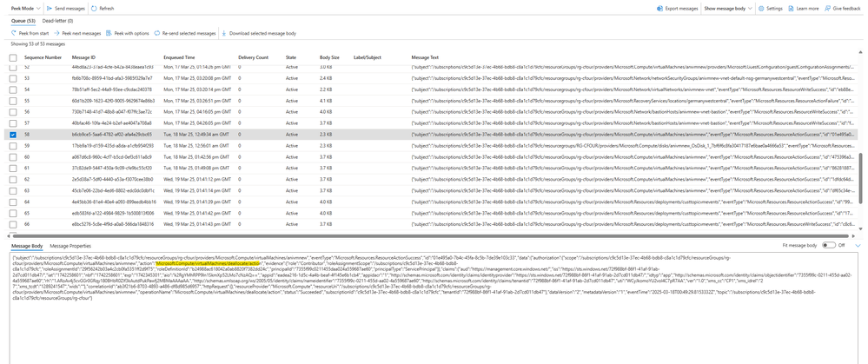Click the Re-send selected messages icon
Image resolution: width=868 pixels, height=364 pixels.
pos(157,33)
